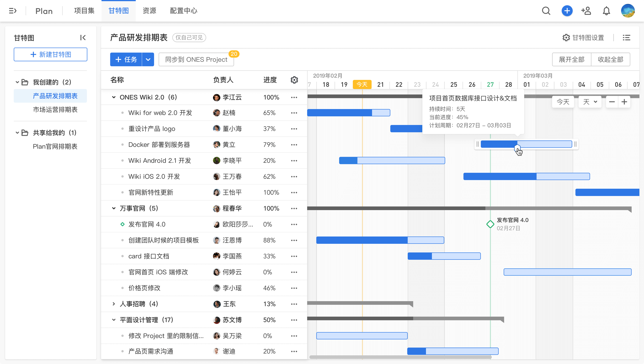The height and width of the screenshot is (364, 644).
Task: Collapse the Gantt chart sidebar panel
Action: pos(83,38)
